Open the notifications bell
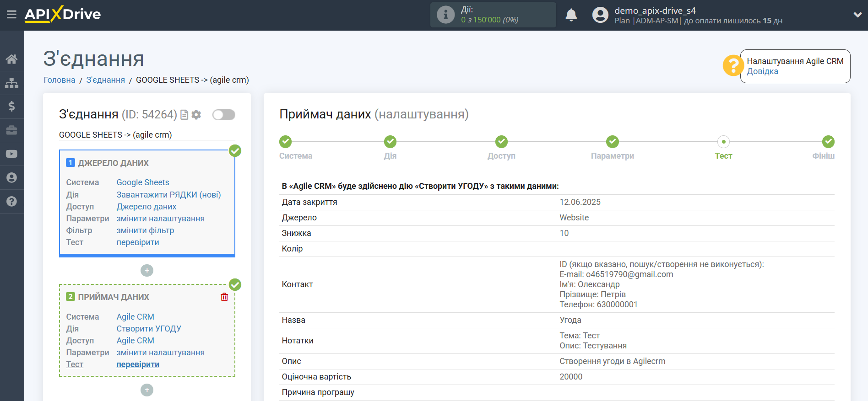868x401 pixels. 571,15
